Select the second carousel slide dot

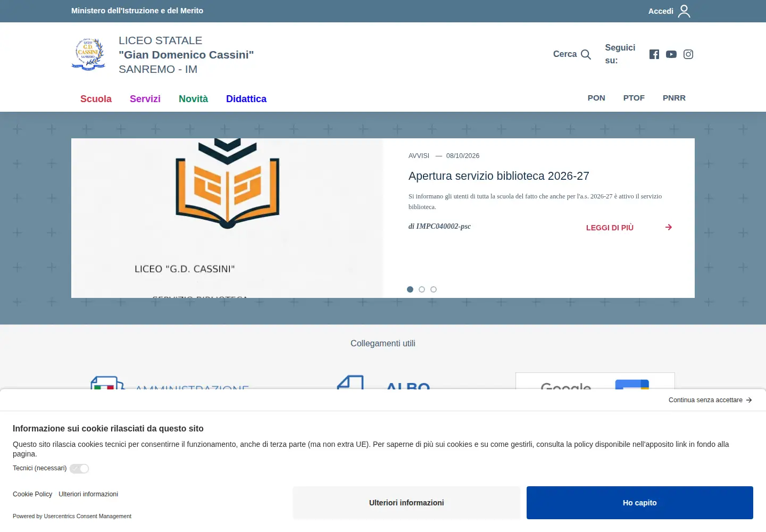coord(422,289)
